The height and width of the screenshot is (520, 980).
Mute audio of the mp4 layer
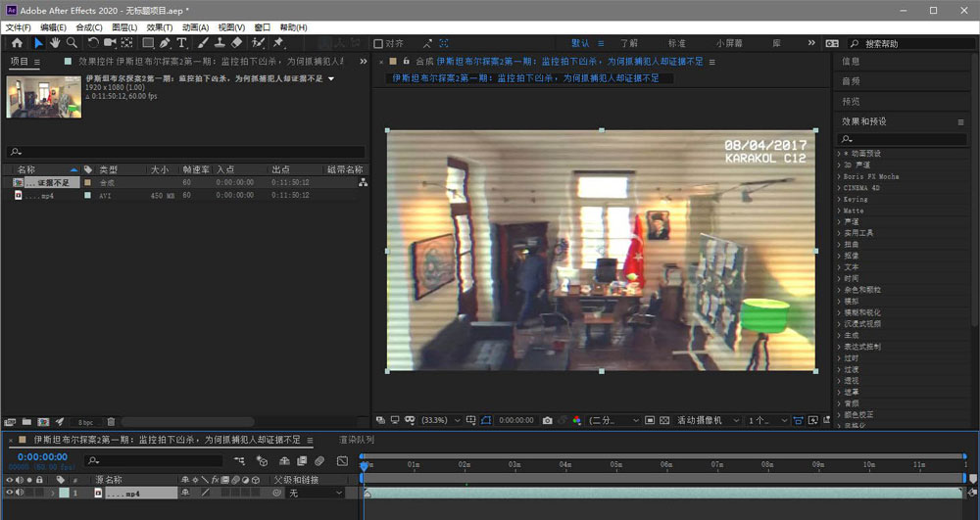click(x=19, y=494)
